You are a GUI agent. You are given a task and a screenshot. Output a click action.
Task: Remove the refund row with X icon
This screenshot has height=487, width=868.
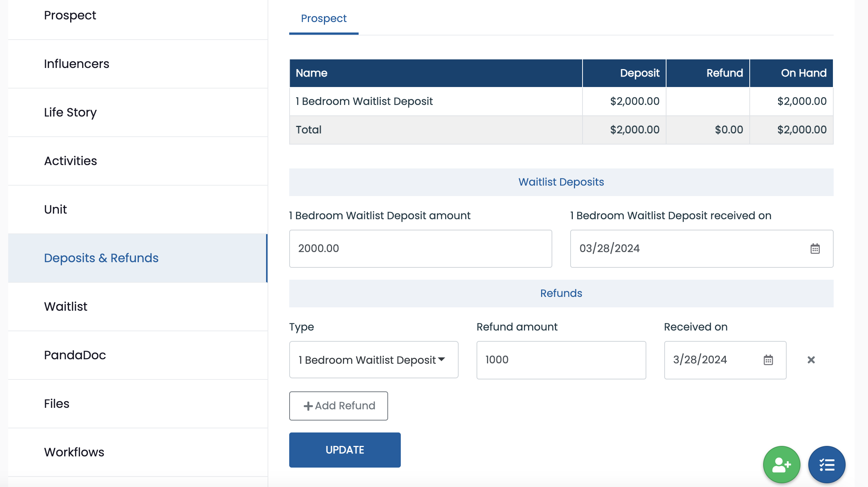tap(811, 360)
